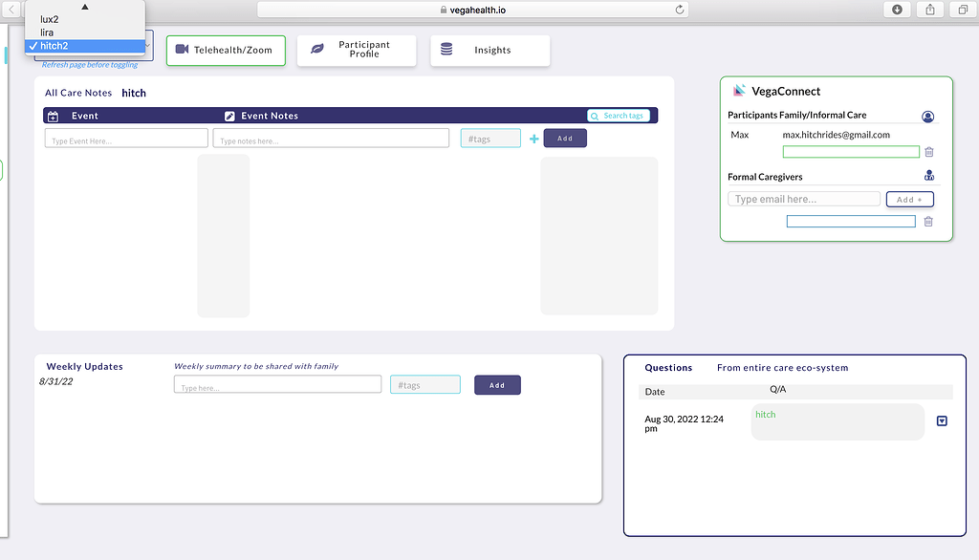Delete Max's email using the trash icon
This screenshot has width=979, height=560.
coord(927,151)
